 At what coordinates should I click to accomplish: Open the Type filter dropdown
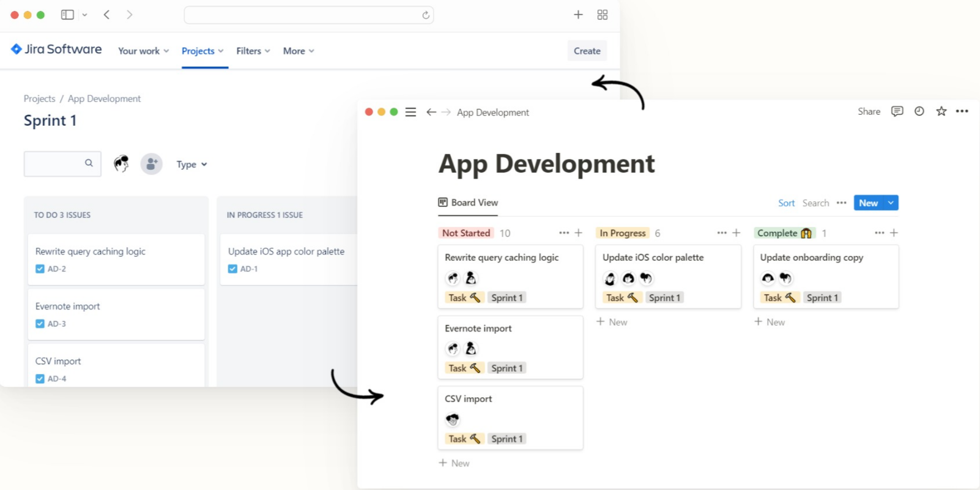192,164
